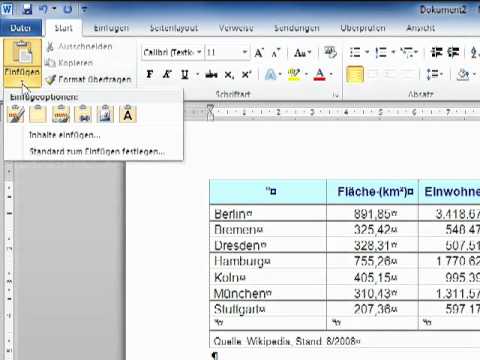Open the Seitenlayout tab
Image resolution: width=480 pixels, height=360 pixels.
pyautogui.click(x=174, y=28)
